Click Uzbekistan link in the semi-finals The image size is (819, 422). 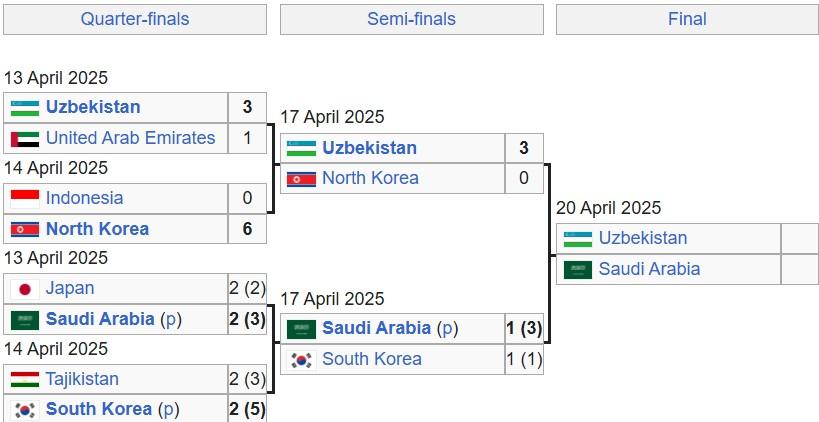coord(369,148)
